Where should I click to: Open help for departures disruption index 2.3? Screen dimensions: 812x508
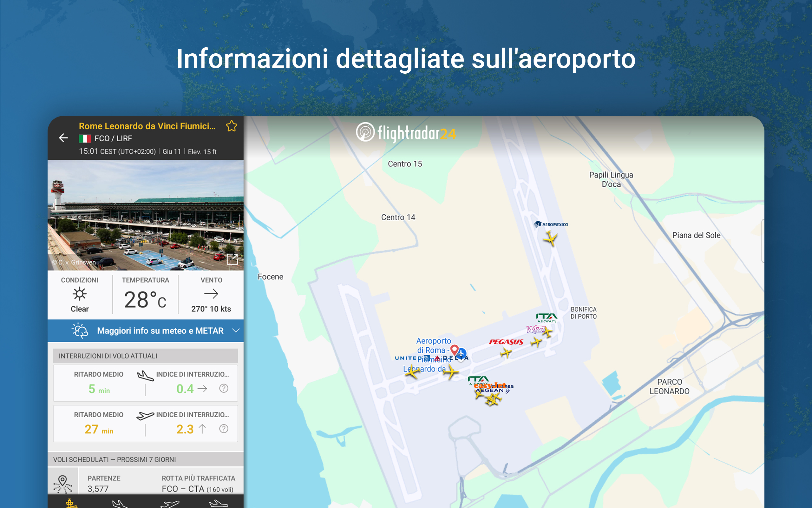[x=224, y=429]
